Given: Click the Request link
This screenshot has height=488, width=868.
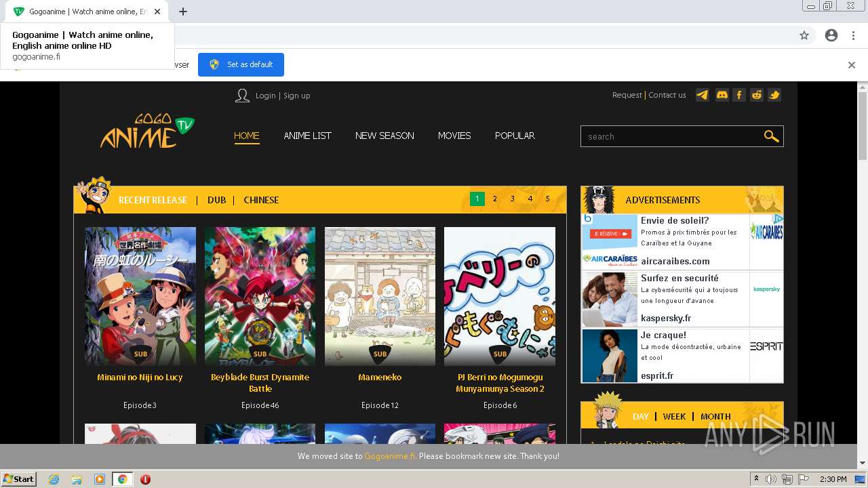Looking at the screenshot, I should point(627,95).
